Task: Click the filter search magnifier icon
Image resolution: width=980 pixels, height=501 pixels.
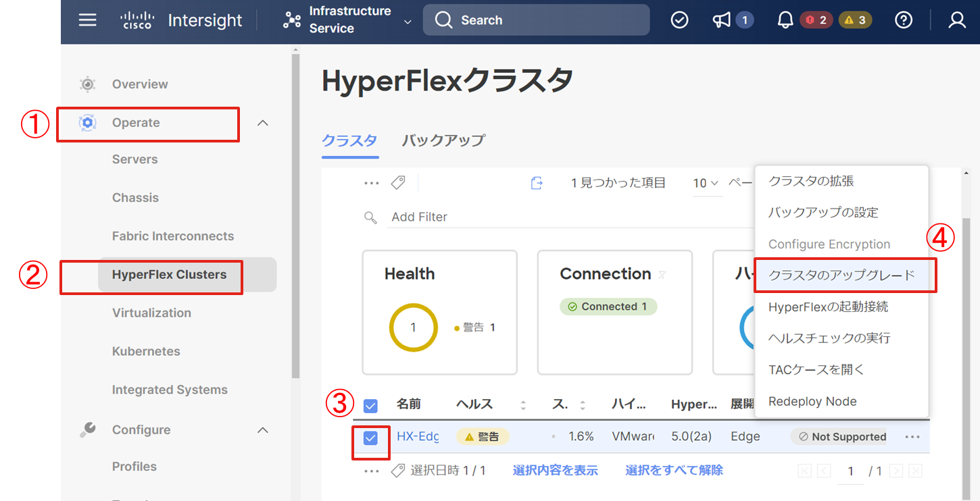Action: 370,217
